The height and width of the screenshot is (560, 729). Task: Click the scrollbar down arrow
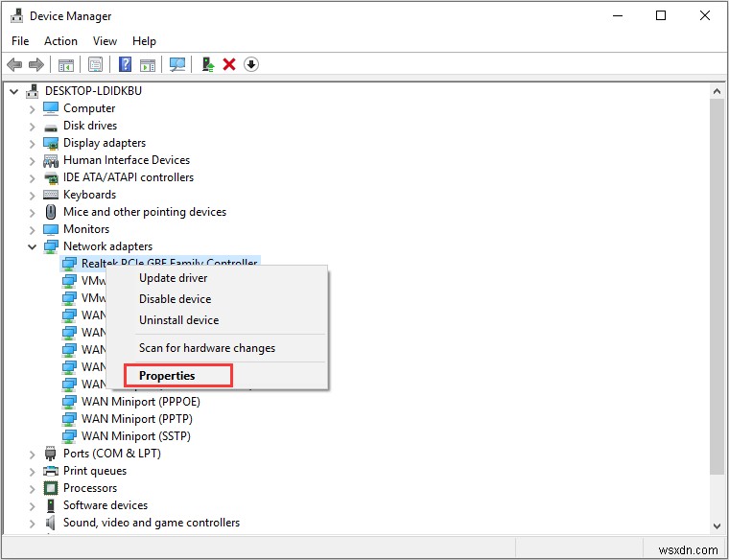717,526
